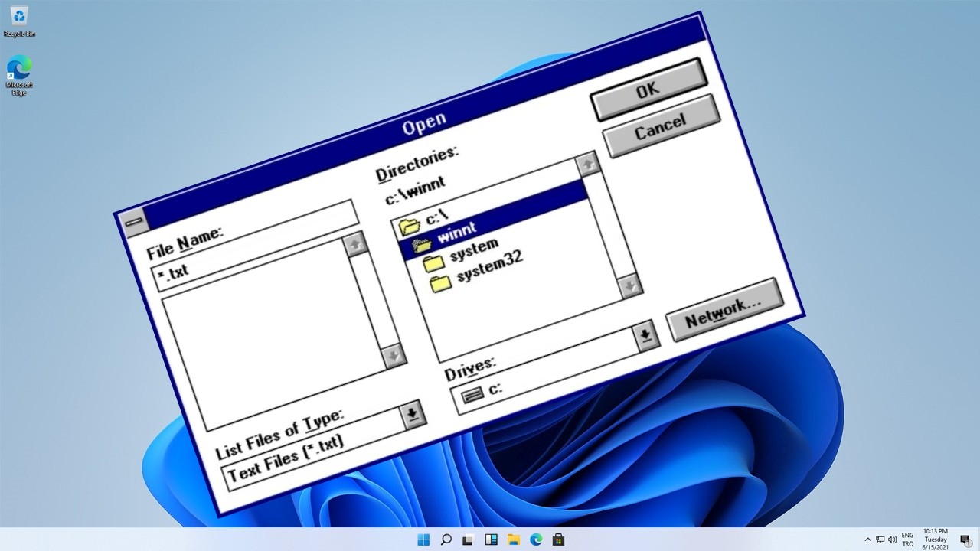980x551 pixels.
Task: Expand the List Files of Type dropdown
Action: coord(413,414)
